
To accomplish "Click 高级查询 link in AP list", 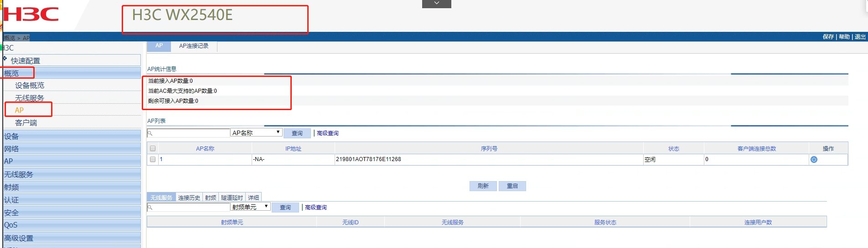I will tap(328, 133).
